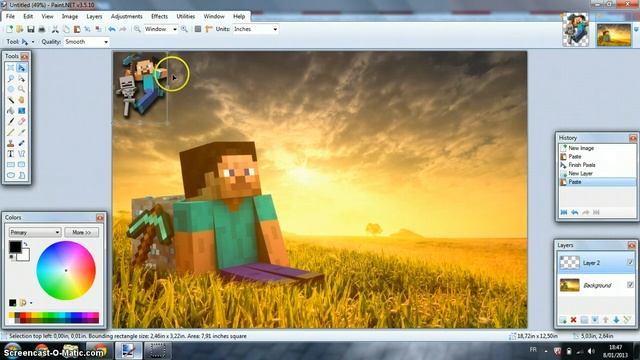The image size is (640, 360).
Task: Click Delete Layer red X button
Action: 573,320
